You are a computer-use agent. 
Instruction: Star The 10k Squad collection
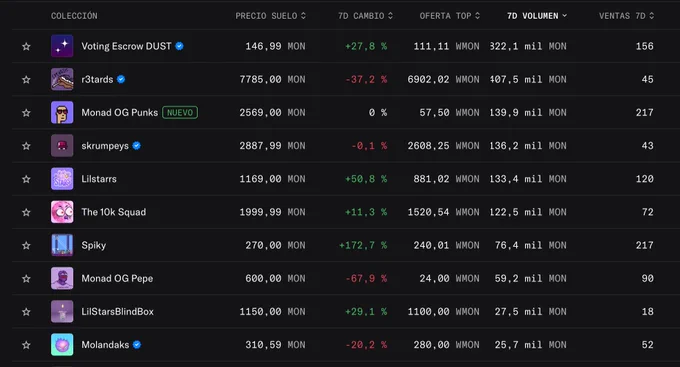[26, 212]
